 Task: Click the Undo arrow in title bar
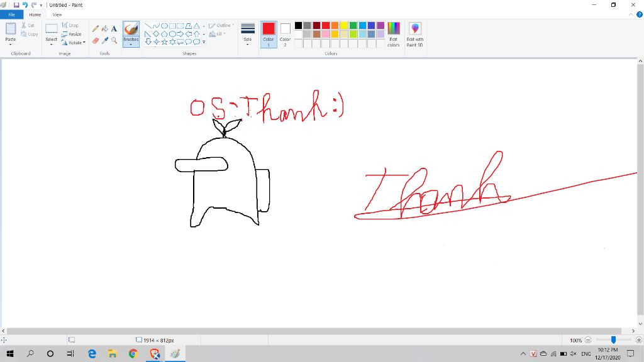[x=25, y=5]
